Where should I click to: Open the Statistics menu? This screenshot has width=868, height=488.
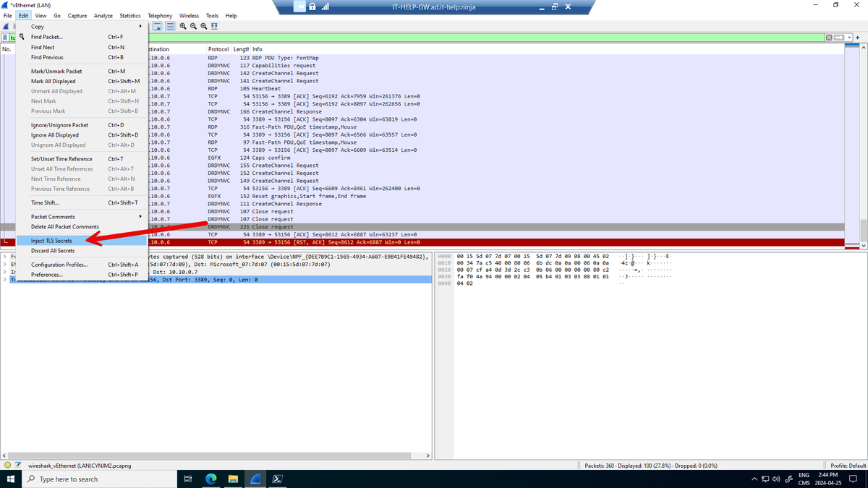click(130, 15)
